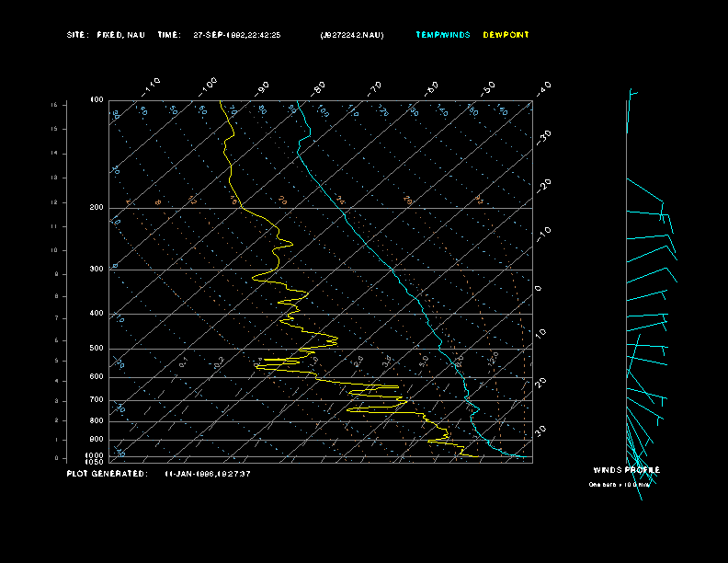
Task: Click the -40 temperature label at top right
Action: (543, 87)
